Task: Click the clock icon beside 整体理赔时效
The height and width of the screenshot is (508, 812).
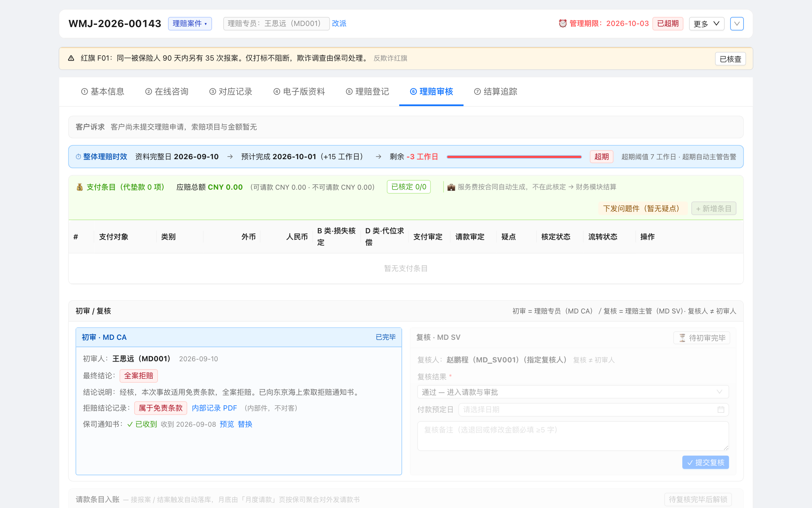Action: [78, 157]
